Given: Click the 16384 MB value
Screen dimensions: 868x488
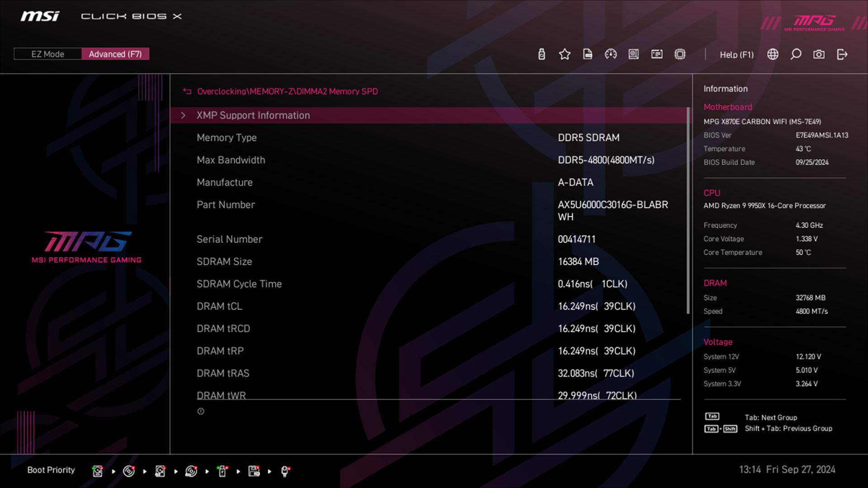Looking at the screenshot, I should (x=578, y=262).
